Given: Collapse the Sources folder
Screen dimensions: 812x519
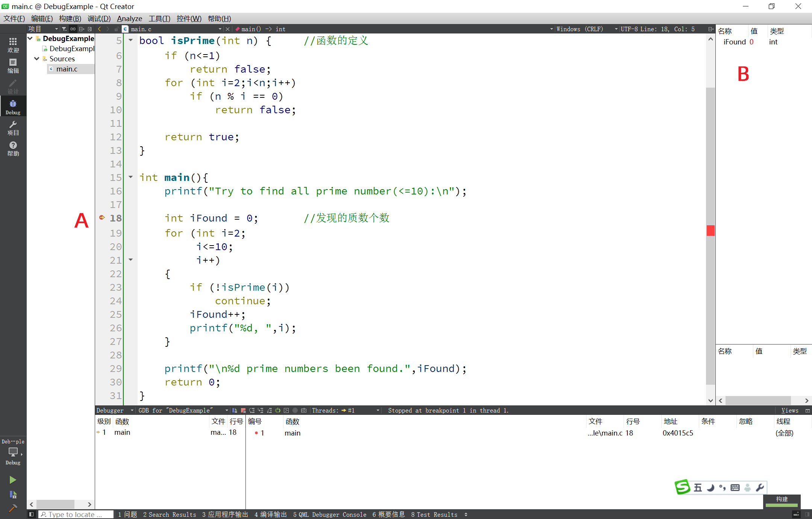Looking at the screenshot, I should pyautogui.click(x=37, y=59).
